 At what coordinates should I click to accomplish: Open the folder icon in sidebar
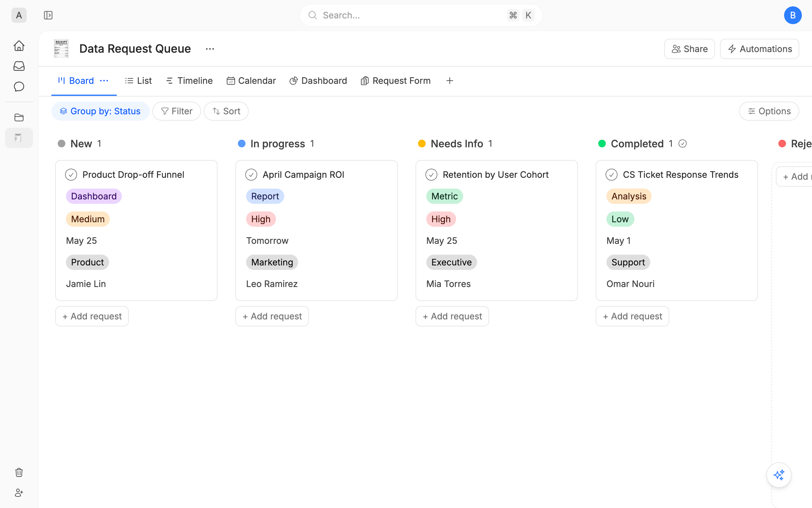19,117
